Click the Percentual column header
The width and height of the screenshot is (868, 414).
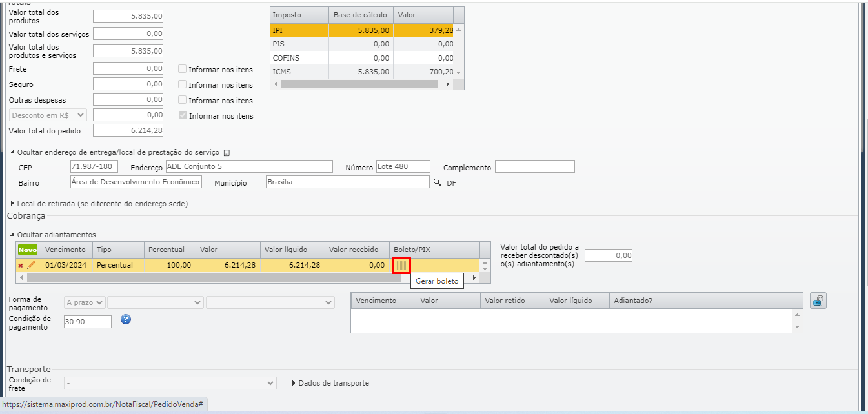170,250
